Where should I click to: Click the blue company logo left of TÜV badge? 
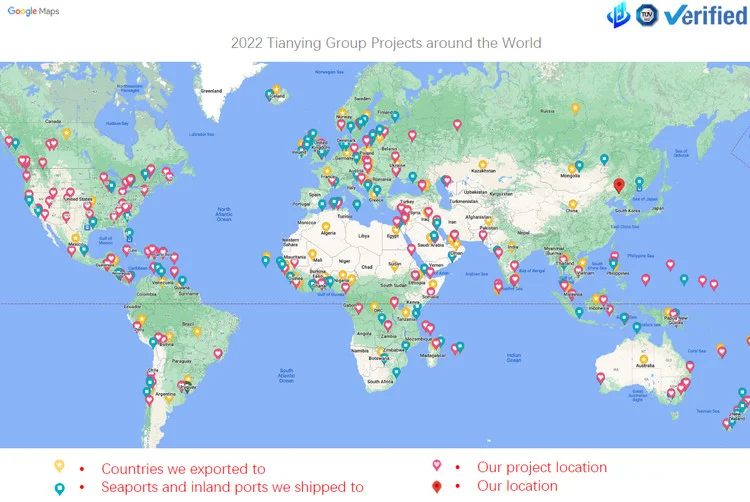click(619, 15)
